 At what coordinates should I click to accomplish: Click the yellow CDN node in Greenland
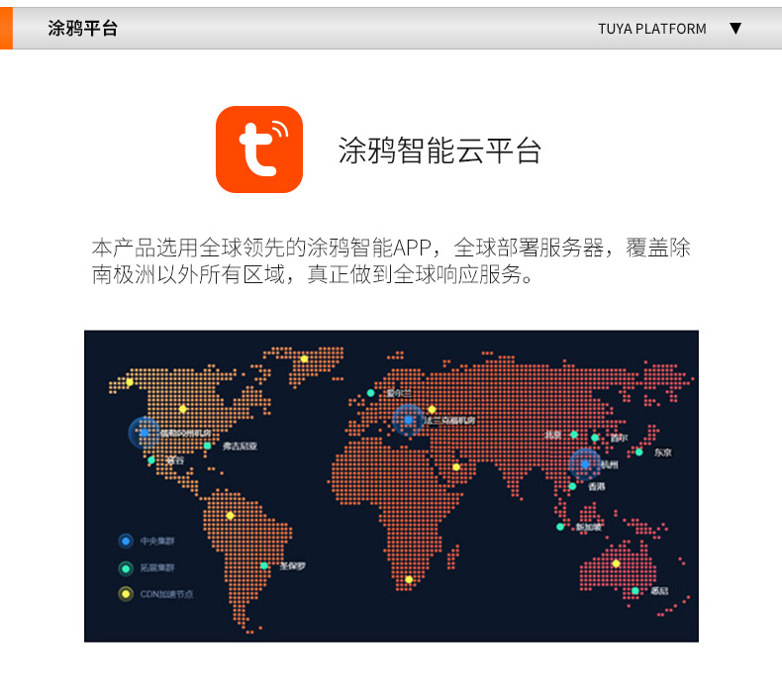(x=304, y=358)
